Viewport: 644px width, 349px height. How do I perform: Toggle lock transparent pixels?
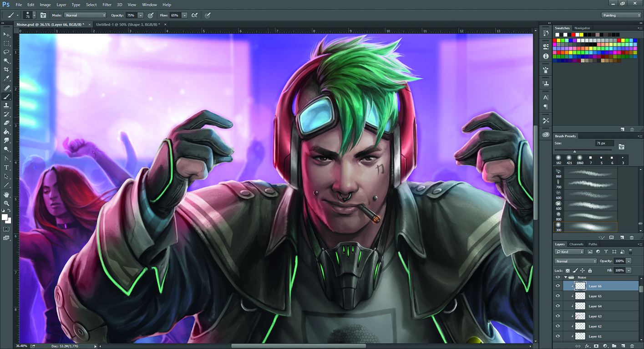tap(568, 271)
